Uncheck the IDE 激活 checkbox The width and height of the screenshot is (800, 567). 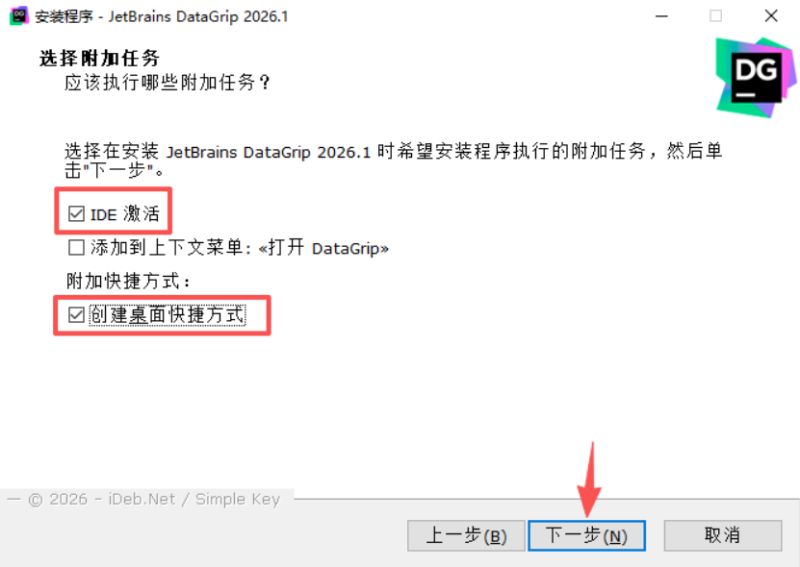point(76,214)
